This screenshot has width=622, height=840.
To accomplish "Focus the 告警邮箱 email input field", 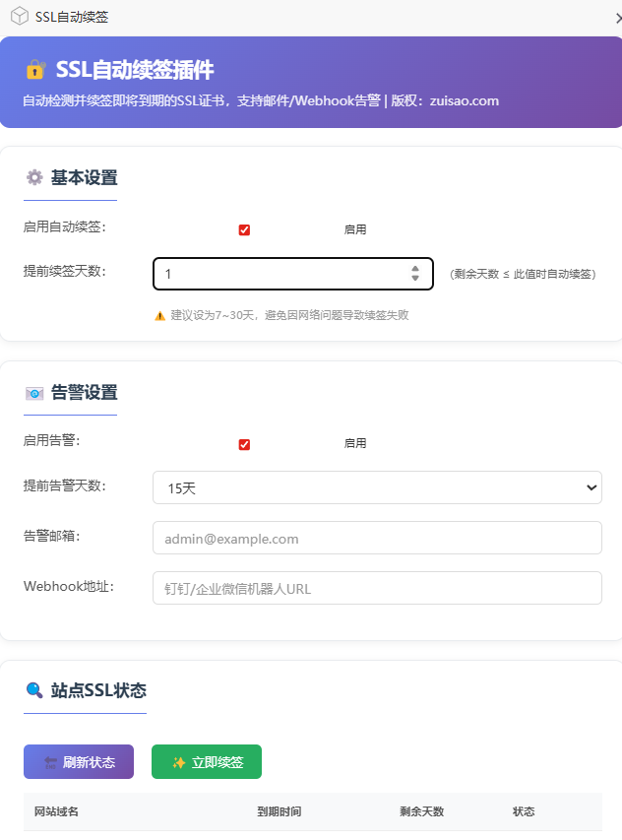I will coord(377,539).
